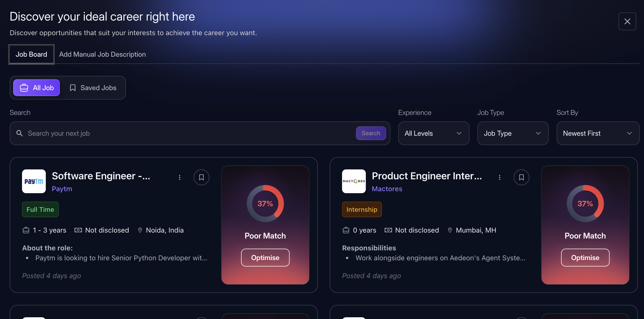Open the Job Type dropdown
This screenshot has width=644, height=319.
pos(513,133)
